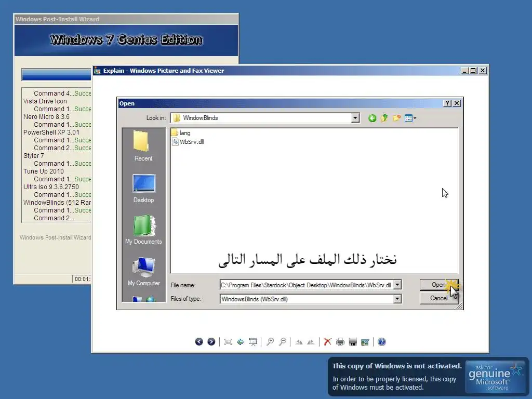Go to previous image in Picture Viewer
The height and width of the screenshot is (399, 532).
pos(199,342)
